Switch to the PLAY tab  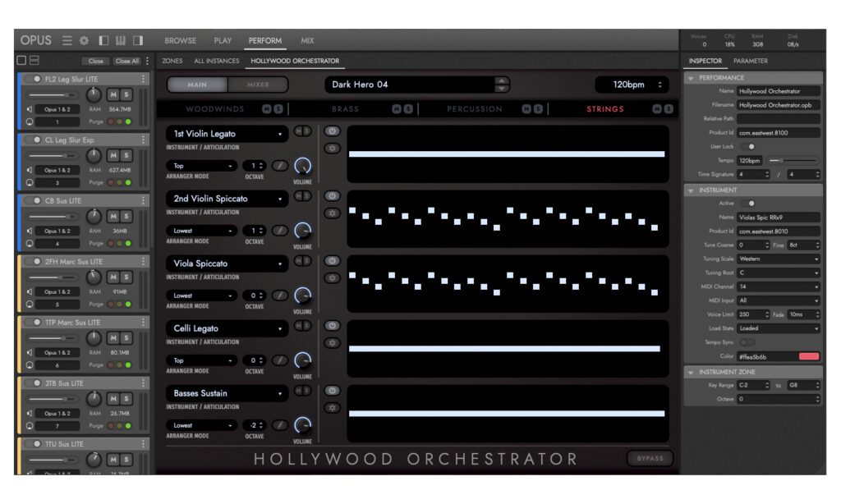[223, 41]
